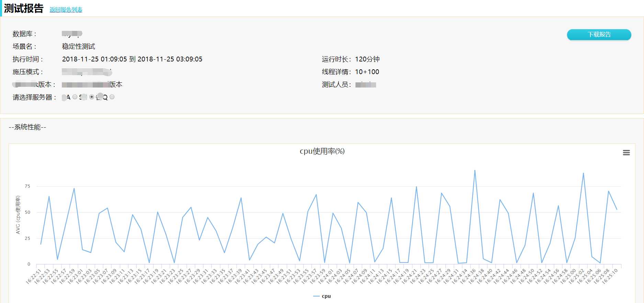This screenshot has width=644, height=303.
Task: Select the checked middle server radio button
Action: pyautogui.click(x=92, y=97)
